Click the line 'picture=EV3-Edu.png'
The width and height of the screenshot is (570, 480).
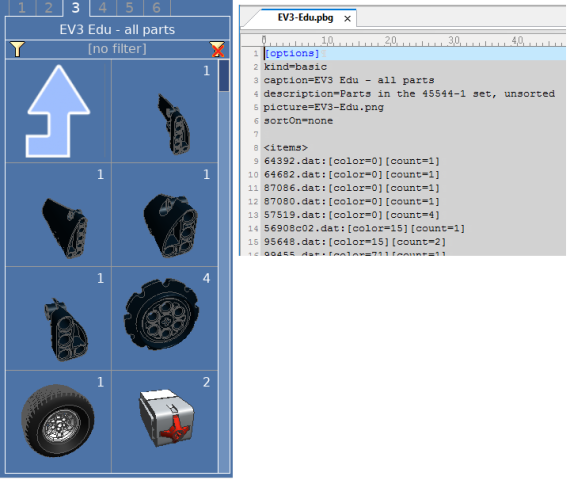point(324,107)
